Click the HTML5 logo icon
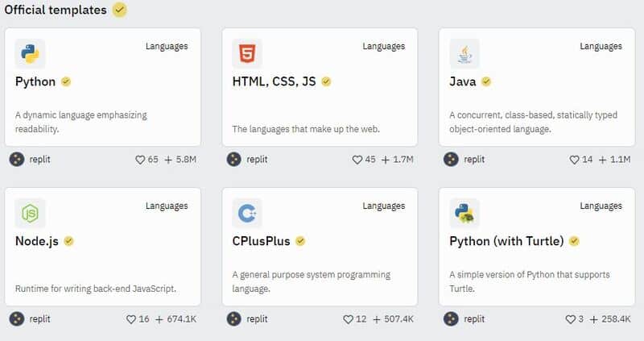The width and height of the screenshot is (644, 341). coord(247,54)
